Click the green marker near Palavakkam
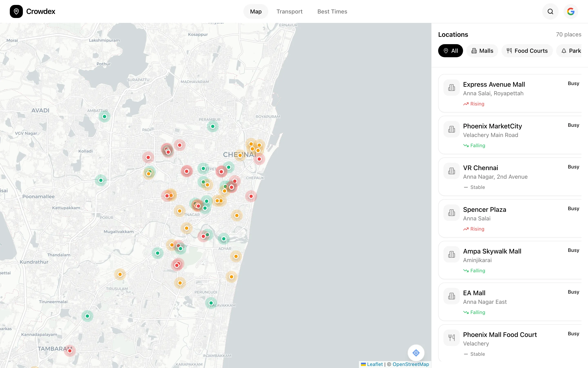Image resolution: width=588 pixels, height=368 pixels. coord(211,303)
